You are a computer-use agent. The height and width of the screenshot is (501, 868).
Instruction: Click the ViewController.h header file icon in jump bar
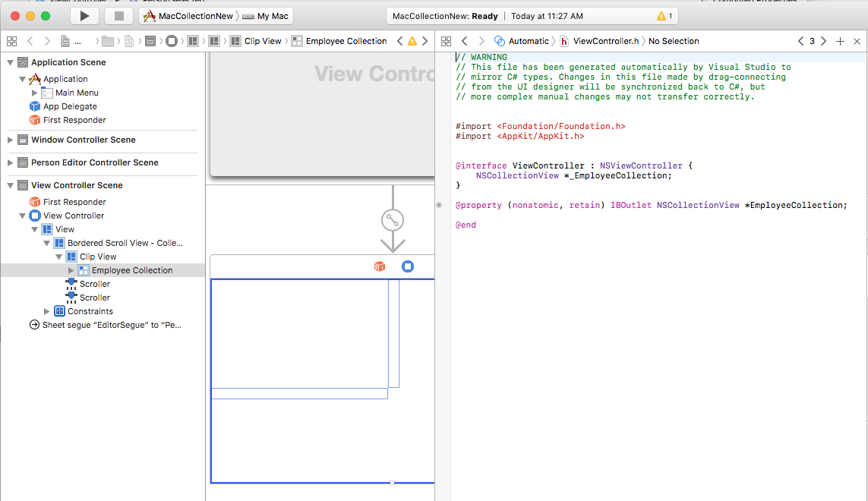pyautogui.click(x=566, y=41)
